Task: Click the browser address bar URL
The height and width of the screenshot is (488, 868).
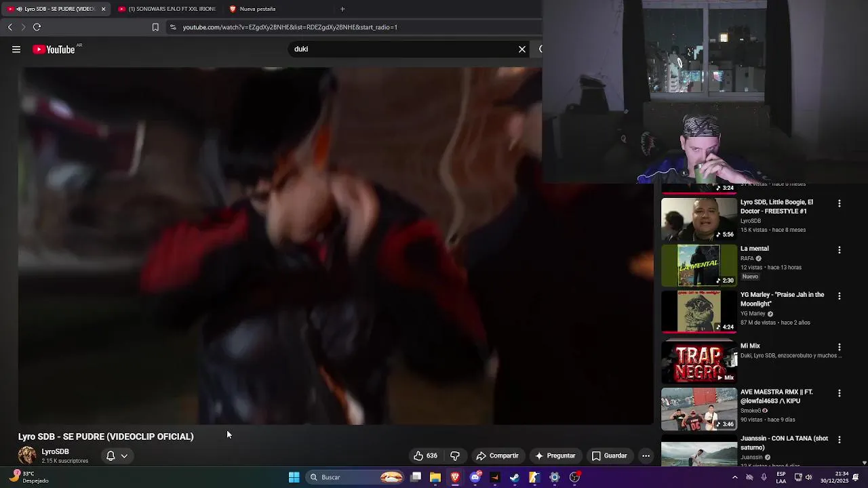Action: click(290, 27)
